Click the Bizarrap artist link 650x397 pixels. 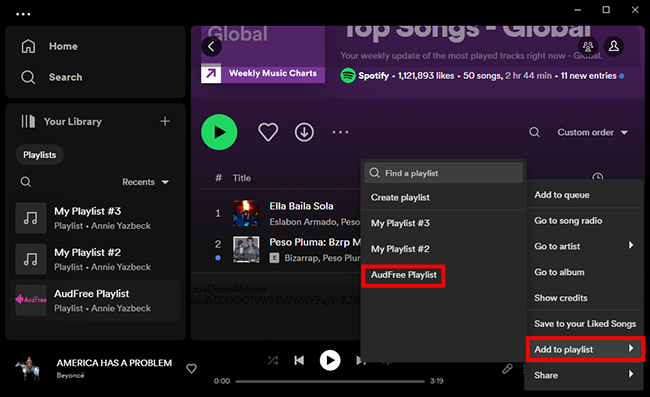(301, 258)
